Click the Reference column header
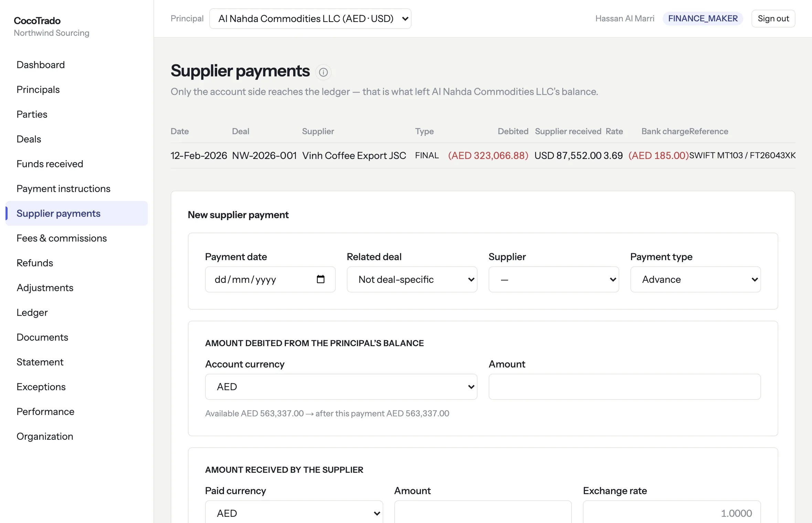The width and height of the screenshot is (812, 523). pyautogui.click(x=709, y=131)
